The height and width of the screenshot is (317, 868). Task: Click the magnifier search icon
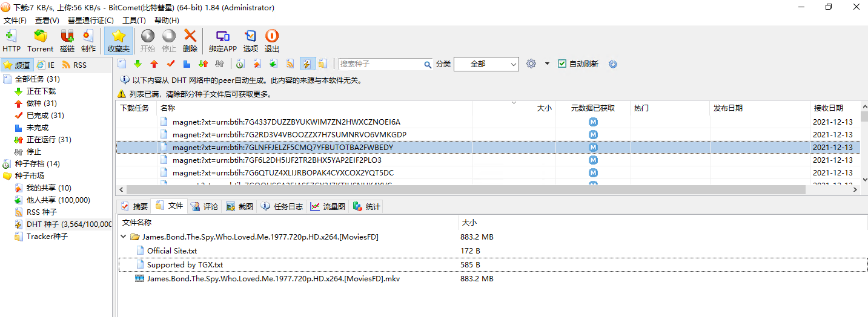point(427,64)
